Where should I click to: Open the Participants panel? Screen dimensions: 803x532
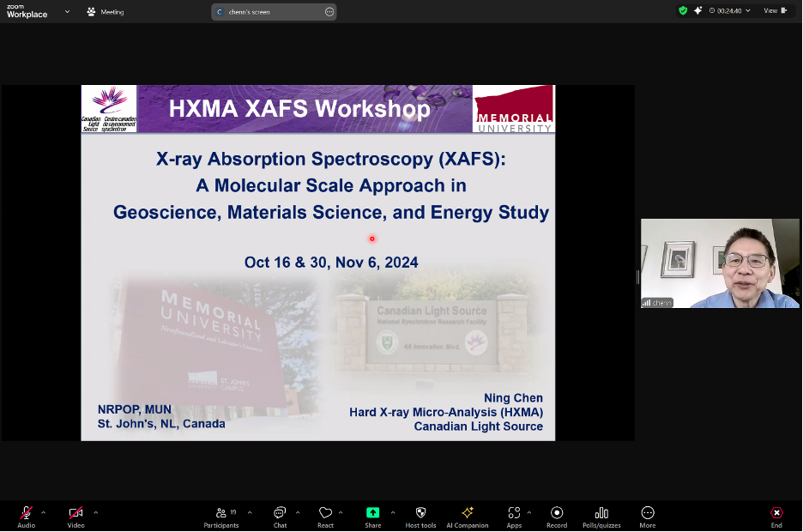click(x=221, y=513)
